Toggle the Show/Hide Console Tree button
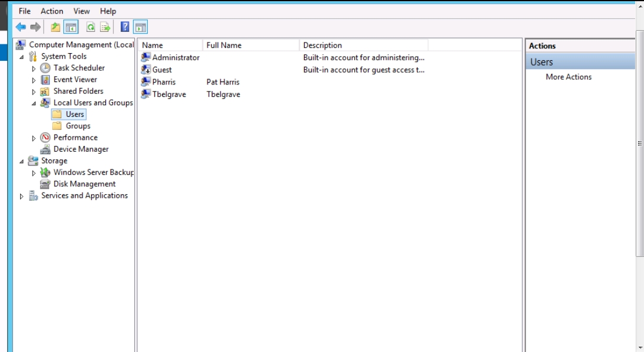The width and height of the screenshot is (644, 352). (x=71, y=28)
